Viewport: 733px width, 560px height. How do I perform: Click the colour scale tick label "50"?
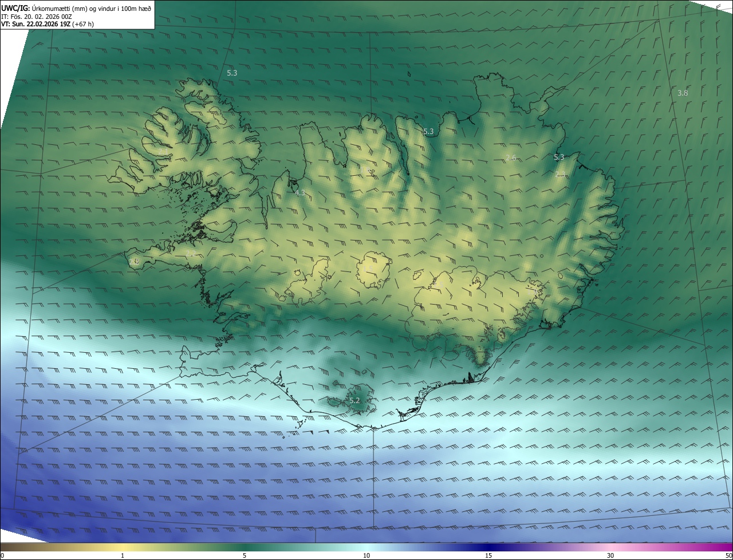(728, 555)
